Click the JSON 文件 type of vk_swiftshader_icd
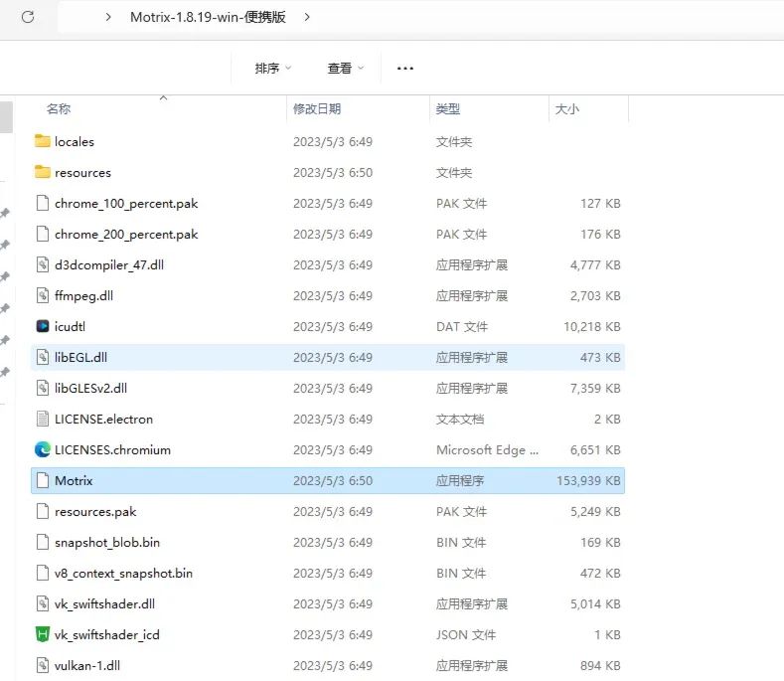Viewport: 784px width, 681px height. click(466, 635)
